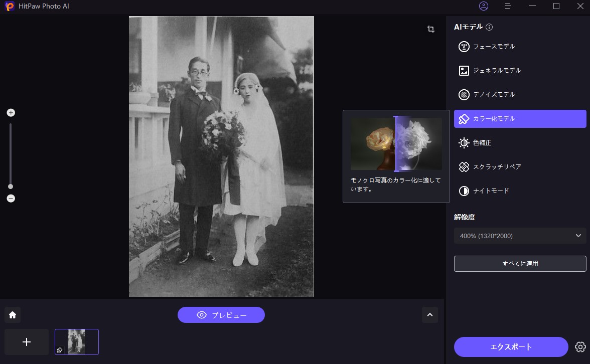This screenshot has height=364, width=590.
Task: Zoom in using the plus control
Action: [11, 112]
